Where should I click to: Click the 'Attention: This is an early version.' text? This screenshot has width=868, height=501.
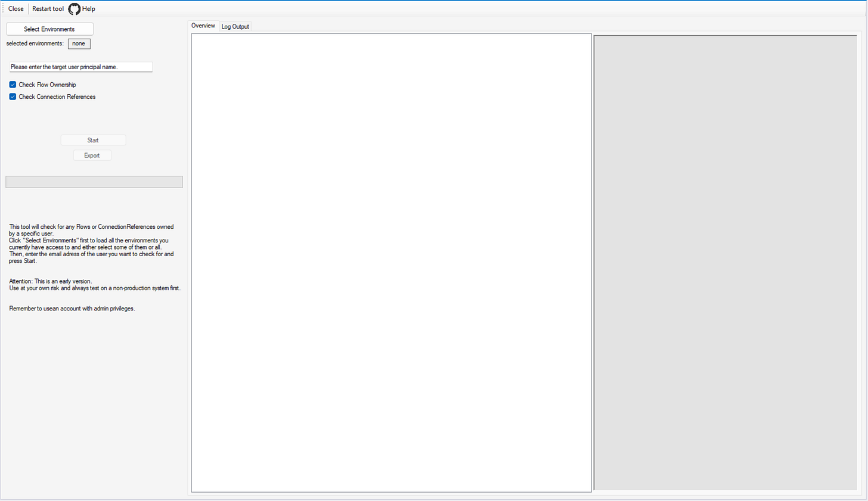click(x=51, y=281)
